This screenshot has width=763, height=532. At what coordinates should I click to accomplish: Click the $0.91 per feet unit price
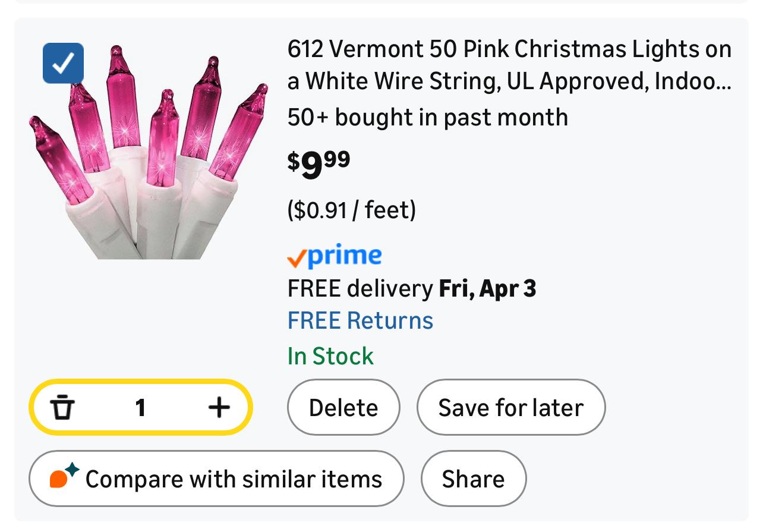351,210
